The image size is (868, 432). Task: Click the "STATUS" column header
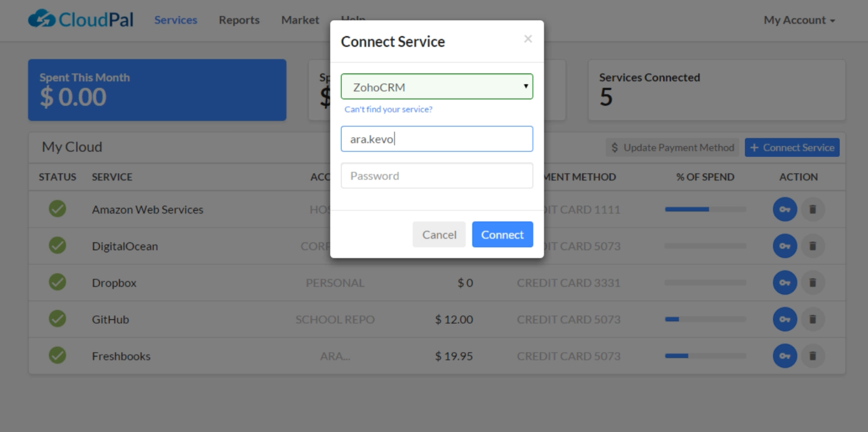58,177
